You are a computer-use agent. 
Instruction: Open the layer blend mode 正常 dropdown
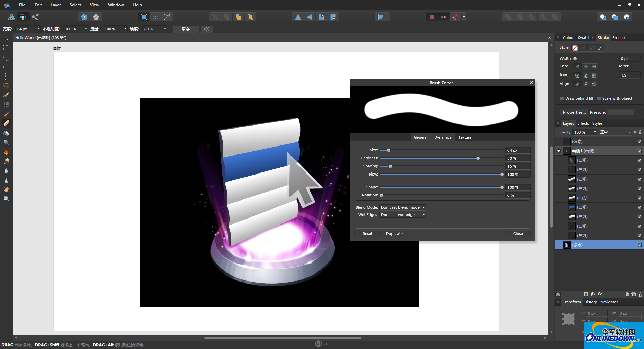point(615,132)
